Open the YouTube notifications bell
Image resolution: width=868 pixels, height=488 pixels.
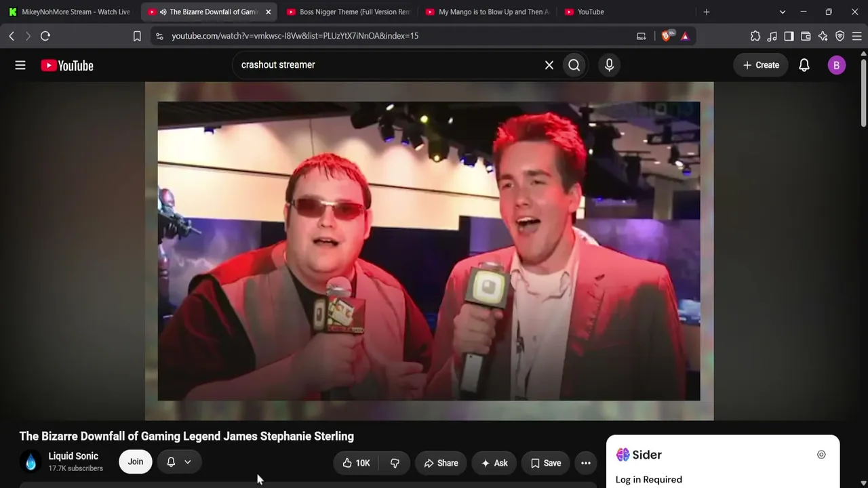point(804,65)
